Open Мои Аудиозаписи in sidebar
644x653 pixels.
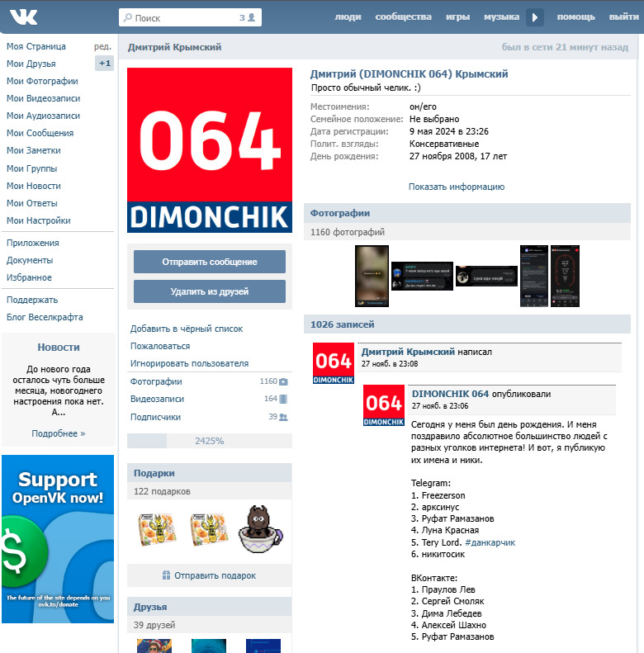tap(43, 116)
